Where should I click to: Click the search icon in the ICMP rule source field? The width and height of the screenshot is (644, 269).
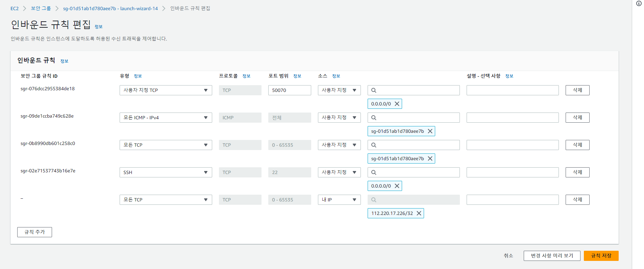(x=374, y=118)
